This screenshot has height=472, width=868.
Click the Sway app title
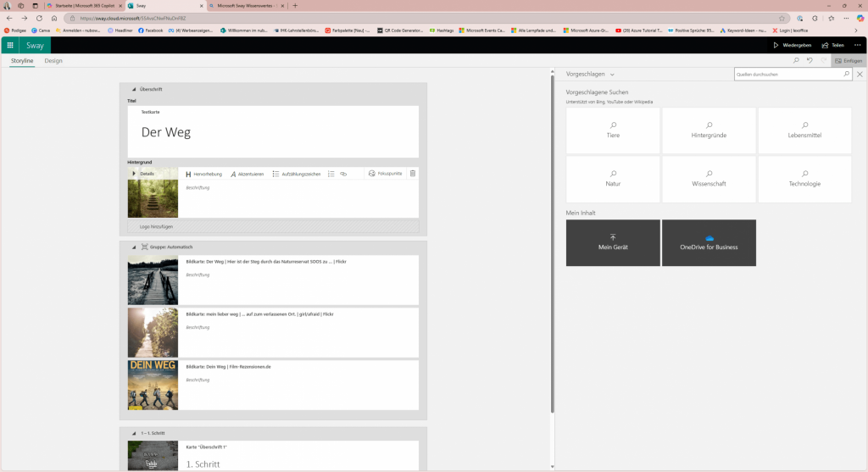35,46
